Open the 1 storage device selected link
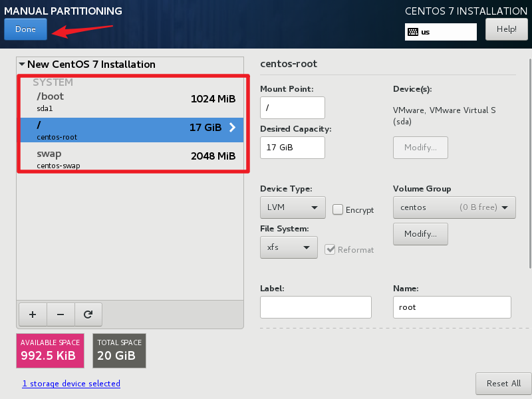This screenshot has height=399, width=532. pyautogui.click(x=71, y=384)
